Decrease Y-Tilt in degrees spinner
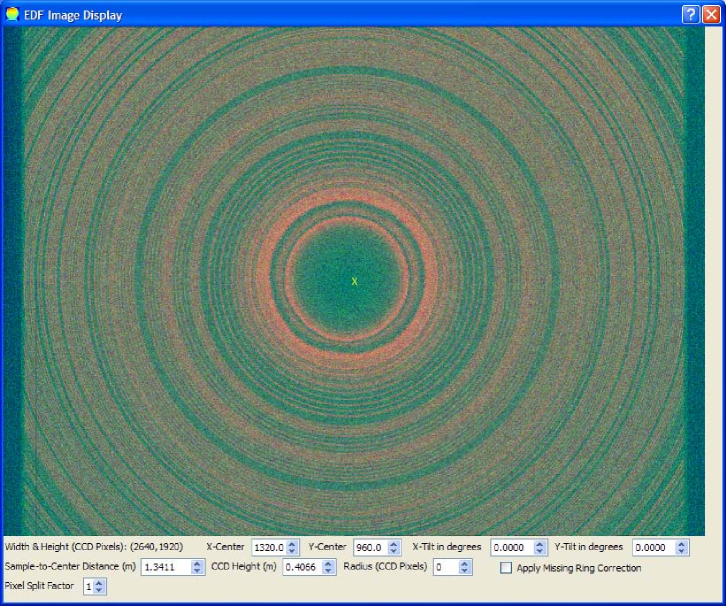 (x=682, y=552)
